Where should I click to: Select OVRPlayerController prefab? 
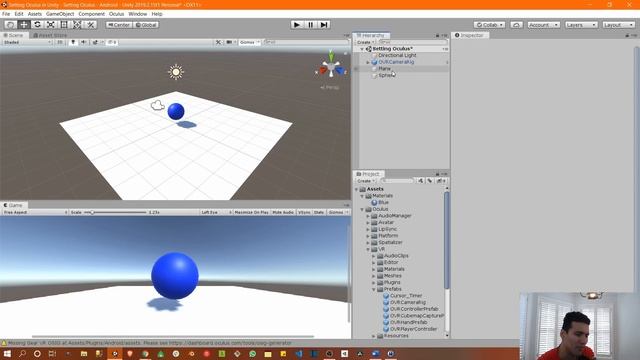(x=413, y=329)
